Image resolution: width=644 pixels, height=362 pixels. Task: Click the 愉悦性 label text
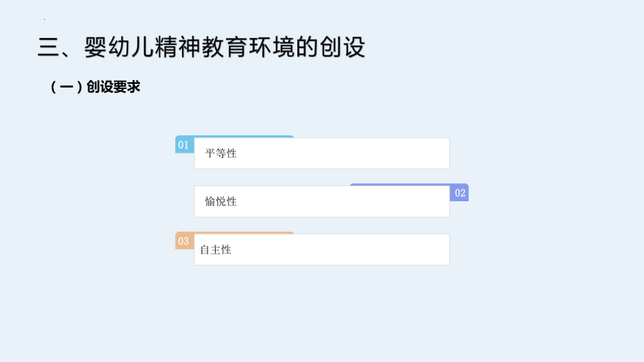[x=221, y=201]
